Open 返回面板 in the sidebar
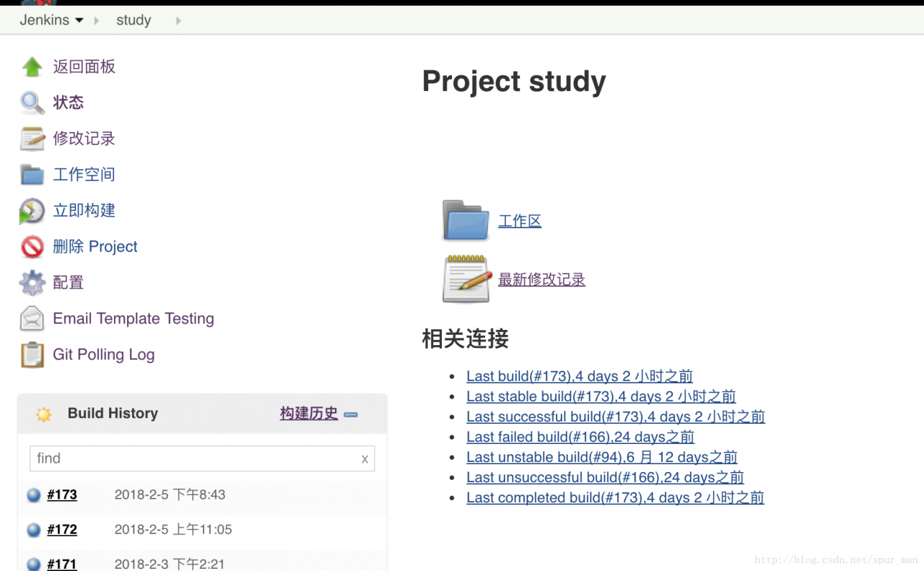924x571 pixels. tap(84, 67)
